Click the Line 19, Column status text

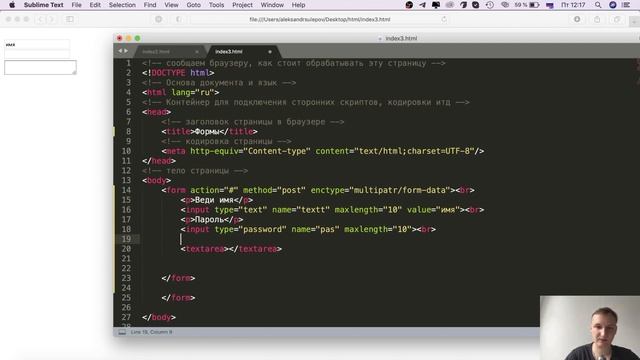point(151,332)
